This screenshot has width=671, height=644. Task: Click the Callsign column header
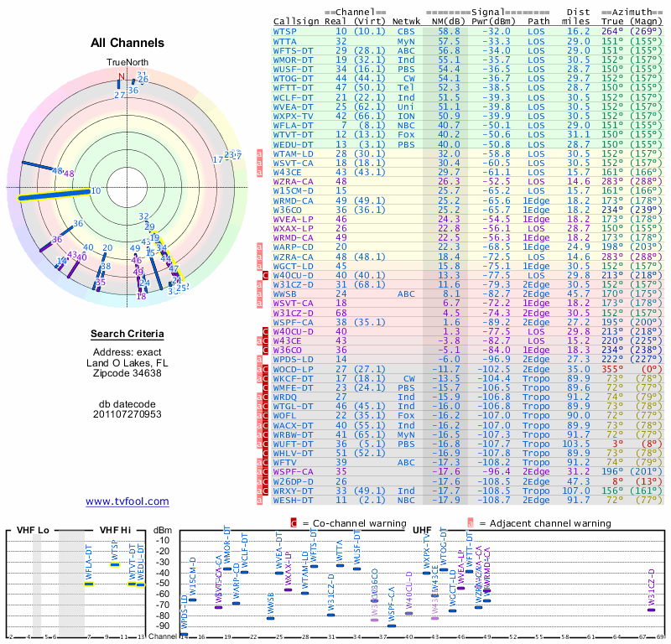click(297, 20)
